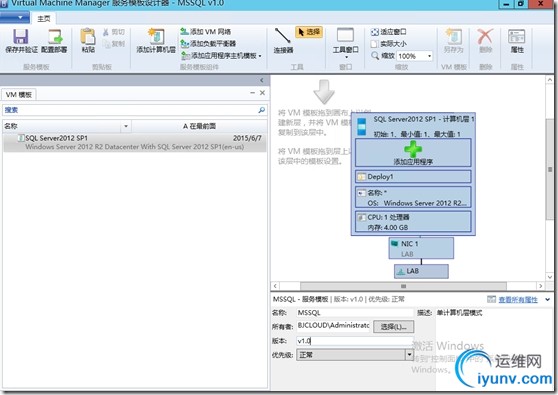Collapse the properties pane chevron
The image size is (558, 395).
[547, 300]
